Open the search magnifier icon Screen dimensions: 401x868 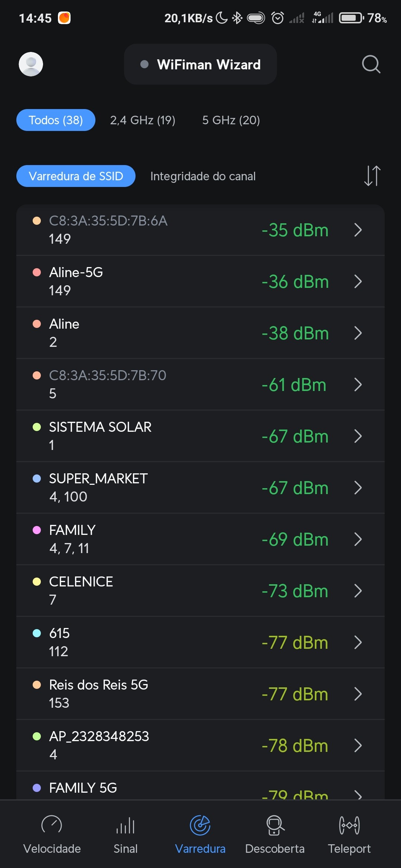[x=371, y=65]
